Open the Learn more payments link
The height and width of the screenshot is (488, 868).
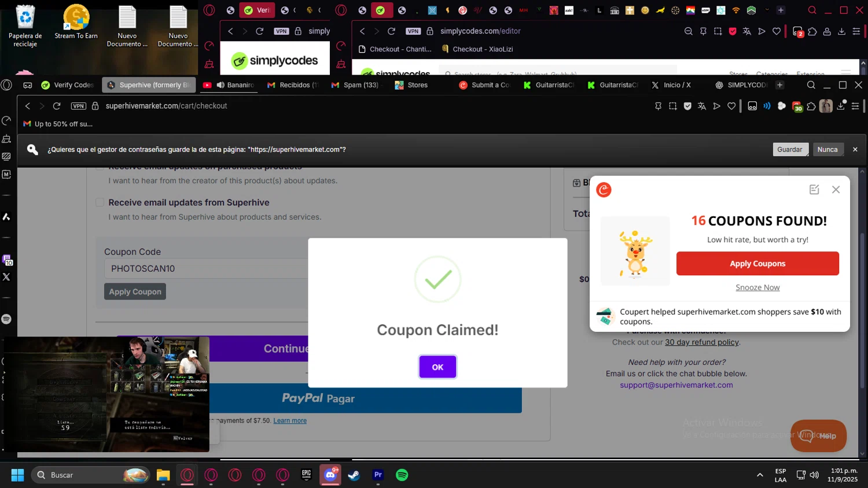click(290, 421)
